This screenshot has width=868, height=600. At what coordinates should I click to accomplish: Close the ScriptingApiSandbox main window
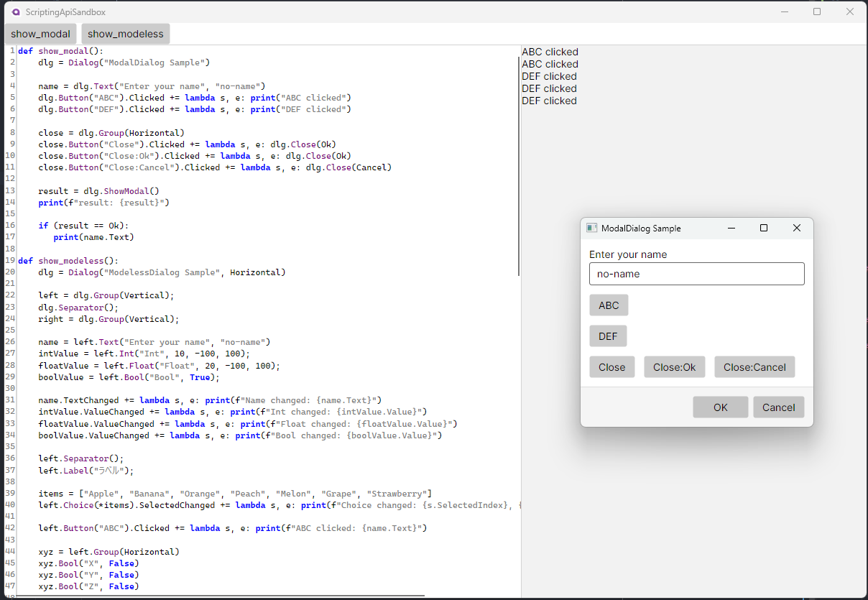pyautogui.click(x=850, y=11)
